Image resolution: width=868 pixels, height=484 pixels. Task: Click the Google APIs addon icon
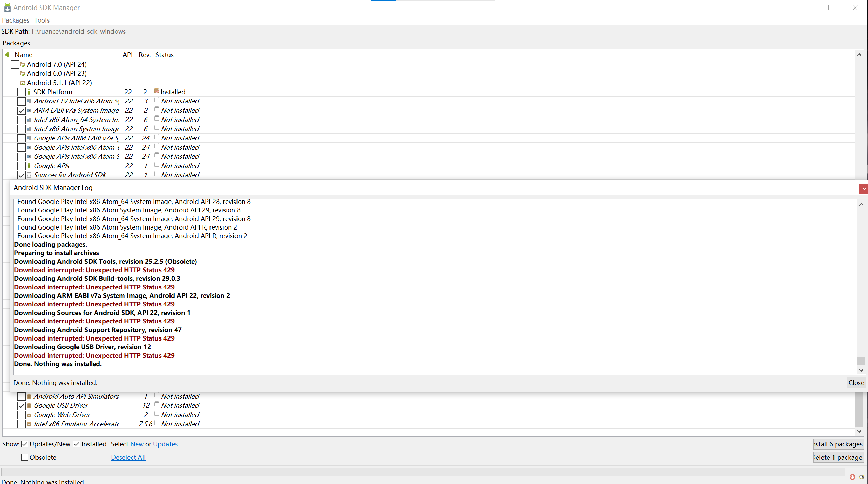pyautogui.click(x=29, y=166)
